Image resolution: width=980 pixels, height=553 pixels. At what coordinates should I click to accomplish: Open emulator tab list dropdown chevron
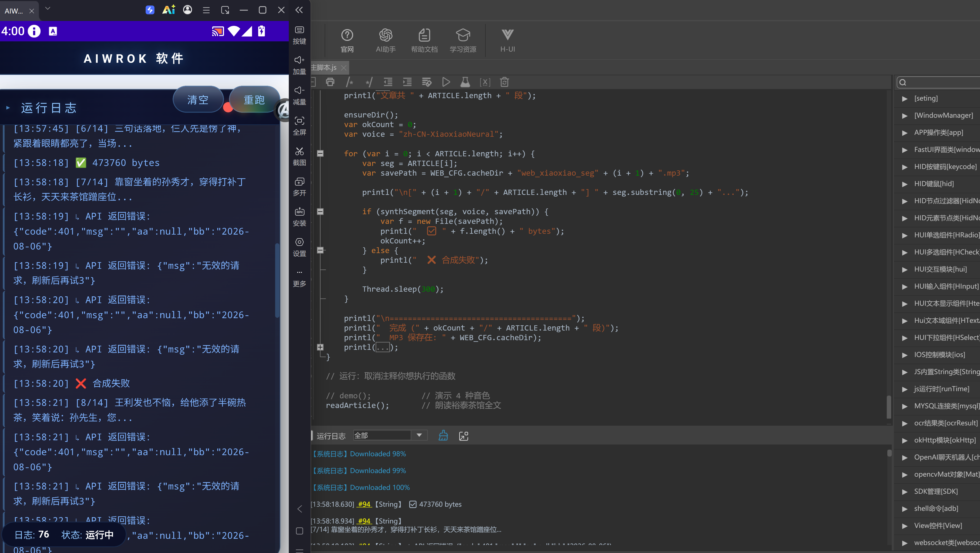point(47,8)
